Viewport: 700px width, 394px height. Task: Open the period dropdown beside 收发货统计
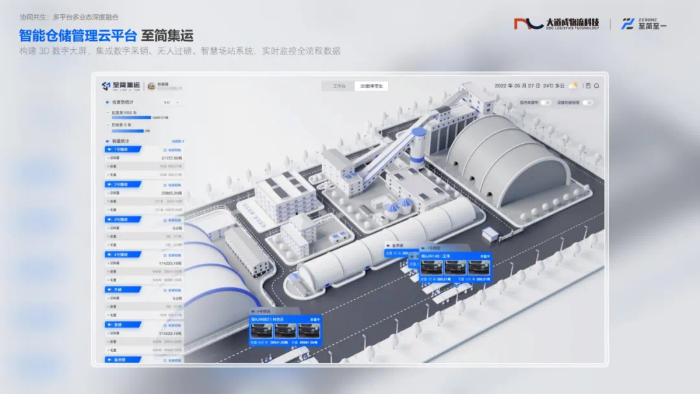(x=171, y=103)
